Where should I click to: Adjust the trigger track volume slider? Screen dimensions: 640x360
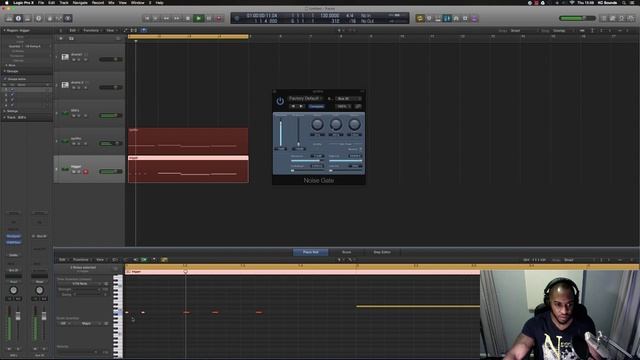coord(110,171)
